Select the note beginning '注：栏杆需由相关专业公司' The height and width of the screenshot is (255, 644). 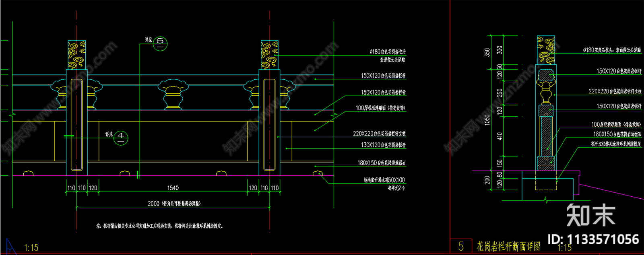(x=159, y=226)
